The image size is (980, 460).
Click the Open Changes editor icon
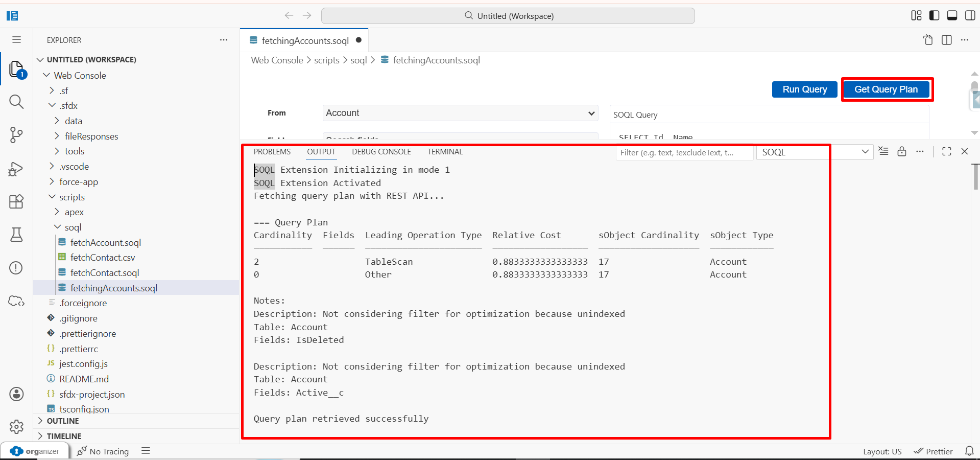click(928, 40)
